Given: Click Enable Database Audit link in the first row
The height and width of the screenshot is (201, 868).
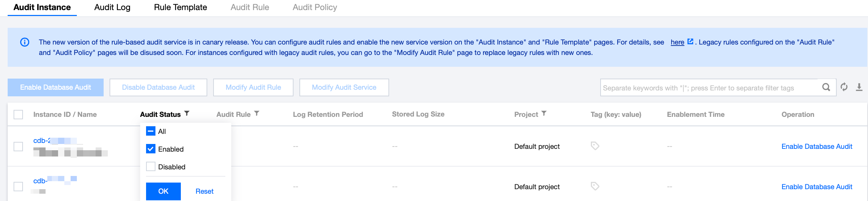Looking at the screenshot, I should point(817,146).
